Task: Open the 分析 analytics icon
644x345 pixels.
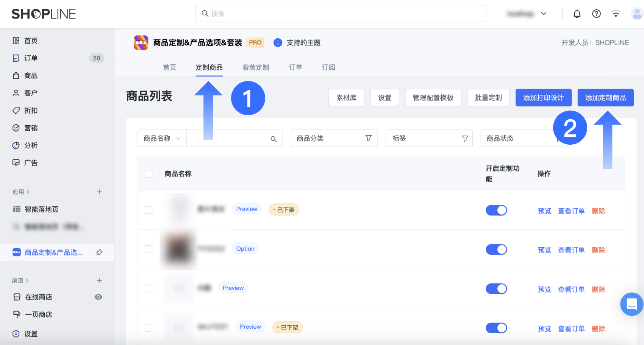Action: coord(16,145)
